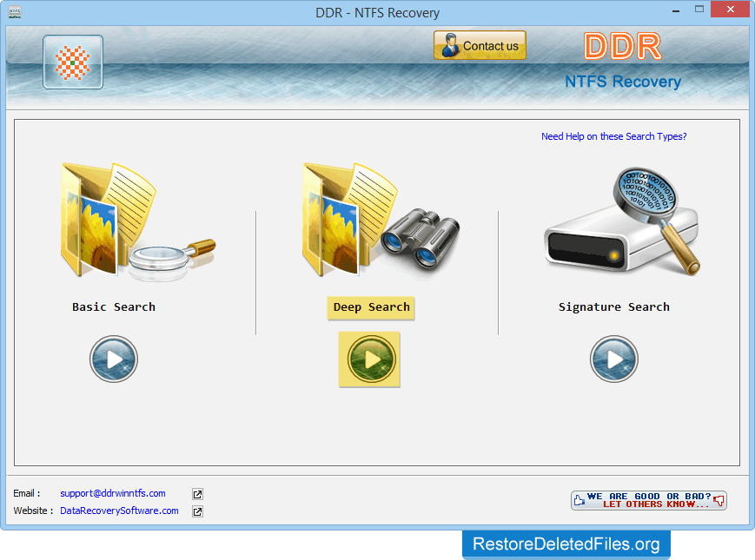Click the We Are Good Or Bad feedback banner

649,500
